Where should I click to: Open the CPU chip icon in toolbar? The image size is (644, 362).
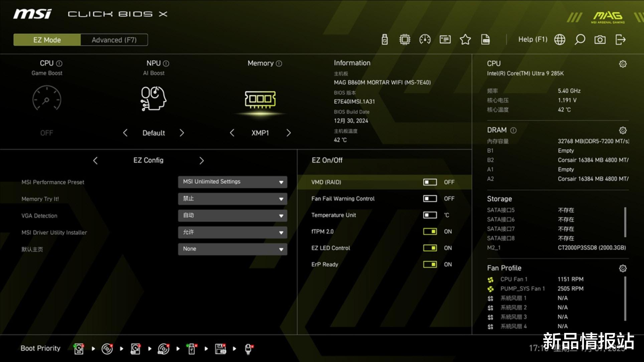pyautogui.click(x=405, y=40)
